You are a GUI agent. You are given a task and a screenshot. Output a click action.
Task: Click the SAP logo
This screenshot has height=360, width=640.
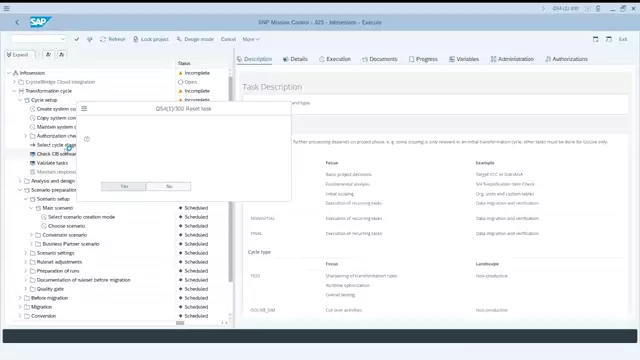[x=40, y=22]
